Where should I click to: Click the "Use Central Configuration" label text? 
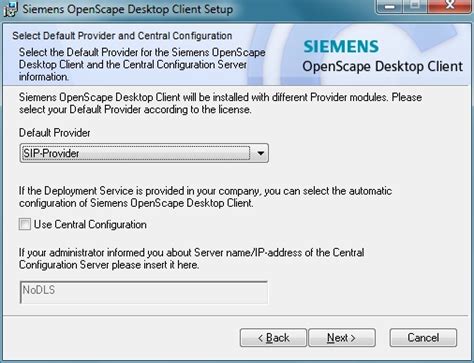coord(90,225)
